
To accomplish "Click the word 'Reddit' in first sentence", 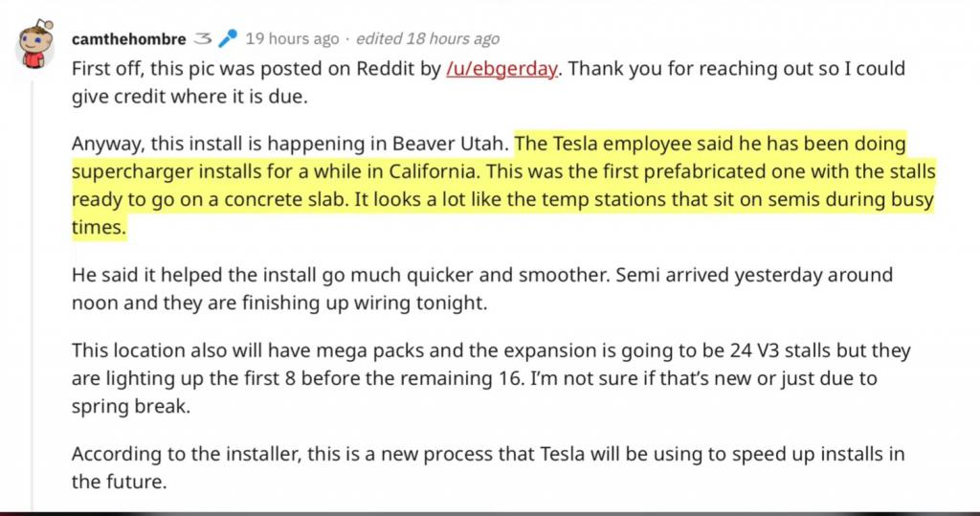I will coord(386,68).
